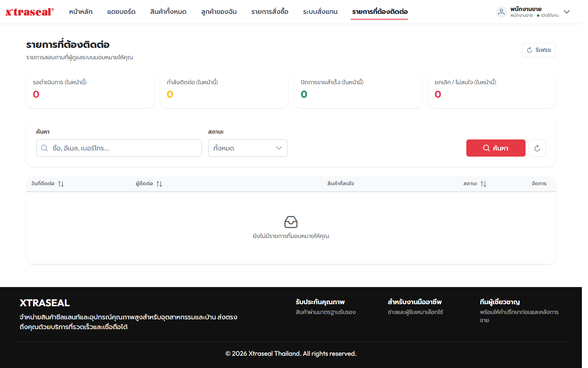The width and height of the screenshot is (588, 368).
Task: Click the จัดการ column header
Action: coord(539,184)
